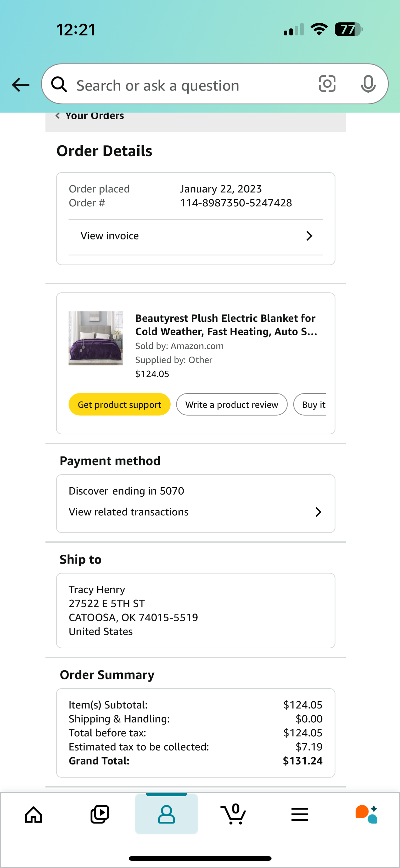This screenshot has height=868, width=400.
Task: Expand View related transactions arrow
Action: [318, 512]
